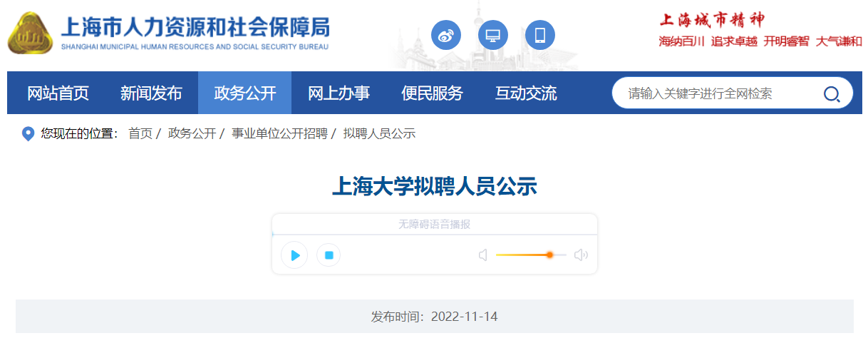Click the 上海市人力资源和社会保障局 site title
Image resolution: width=868 pixels, height=343 pixels.
pos(195,29)
